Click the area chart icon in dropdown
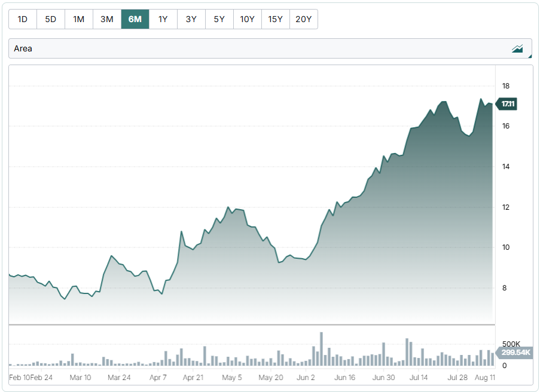 (517, 48)
